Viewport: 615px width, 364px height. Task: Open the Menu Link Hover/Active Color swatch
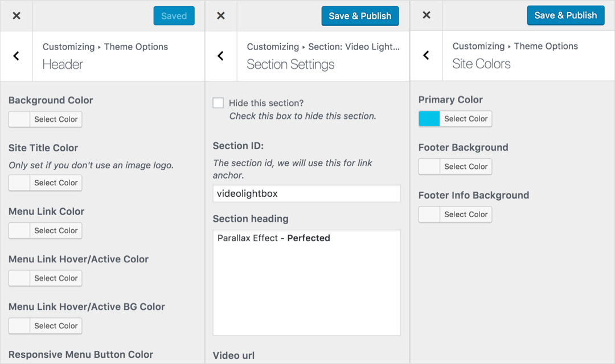pyautogui.click(x=19, y=278)
